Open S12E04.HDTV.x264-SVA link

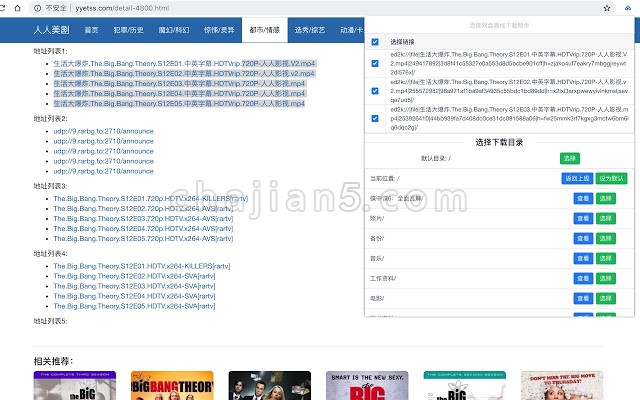pos(134,296)
